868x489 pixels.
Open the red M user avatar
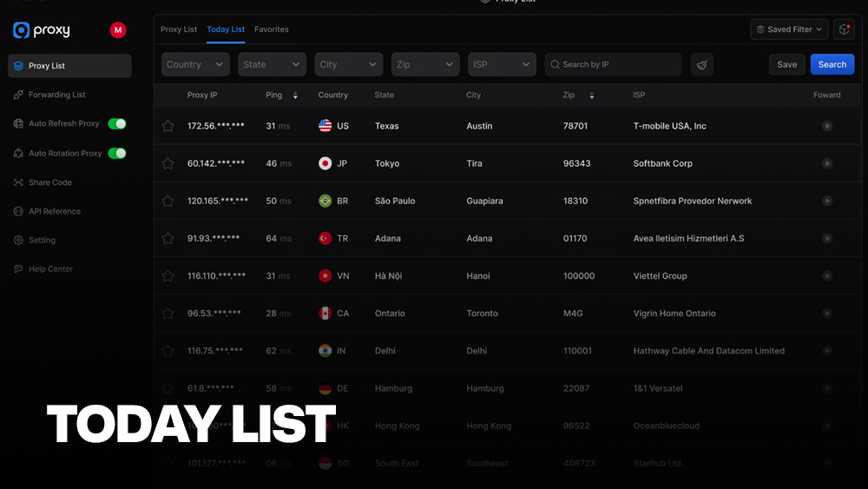point(118,30)
